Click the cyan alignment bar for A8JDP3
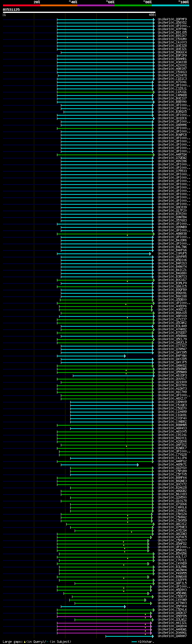192x644 pixels. point(113,376)
